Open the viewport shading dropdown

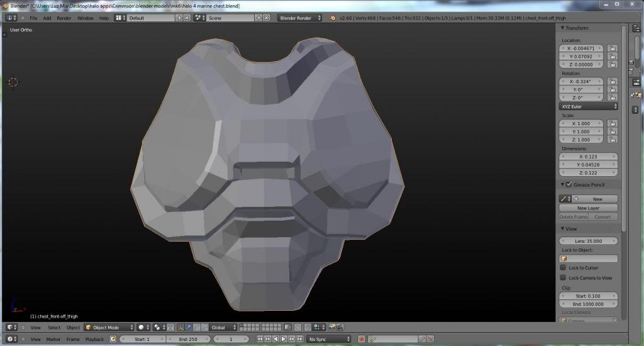click(143, 328)
